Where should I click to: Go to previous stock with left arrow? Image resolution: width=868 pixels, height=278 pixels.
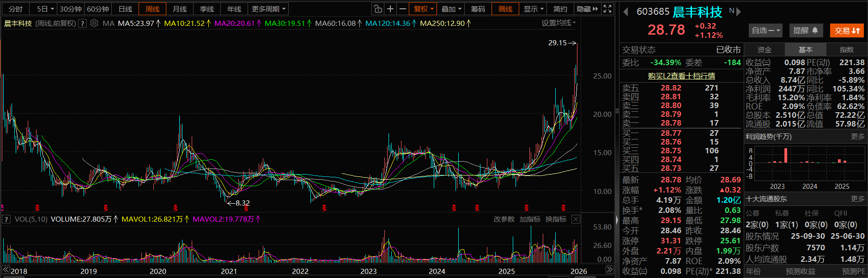[625, 12]
